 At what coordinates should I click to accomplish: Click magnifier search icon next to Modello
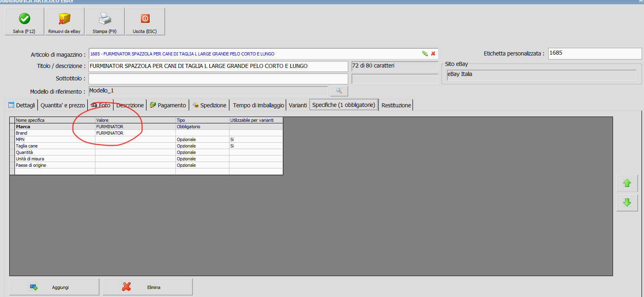339,91
